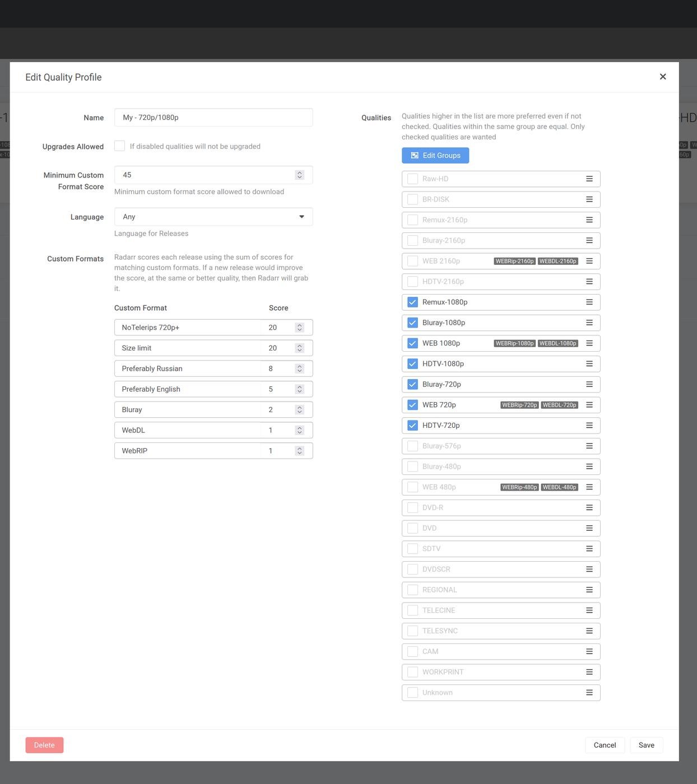Click the Minimum Custom Format Score stepper

click(299, 175)
